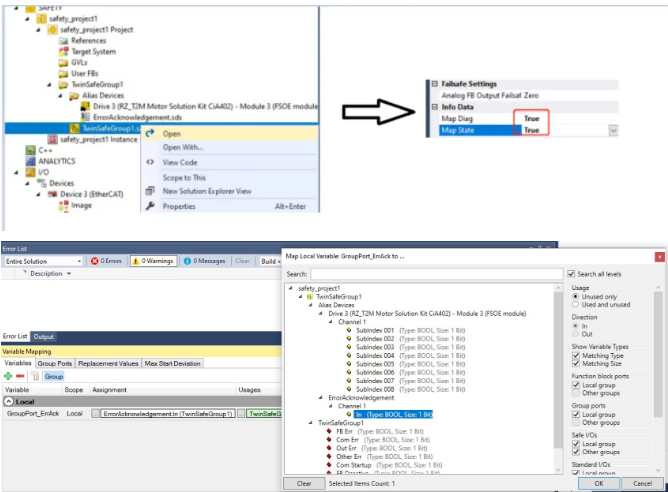
Task: Select the Target System node
Action: pyautogui.click(x=92, y=51)
